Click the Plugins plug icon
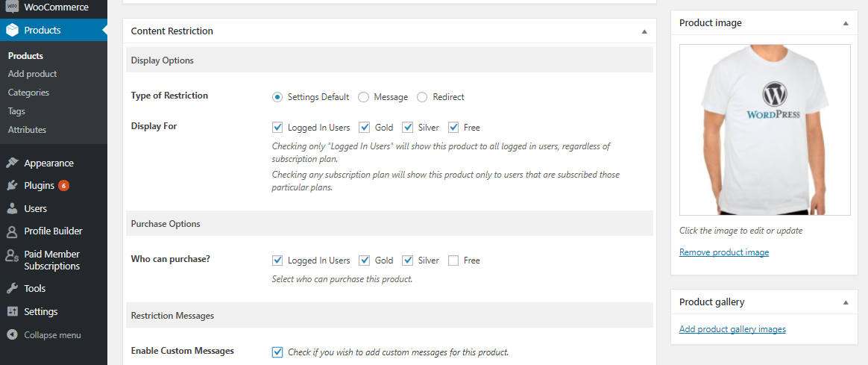This screenshot has width=868, height=365. click(12, 186)
